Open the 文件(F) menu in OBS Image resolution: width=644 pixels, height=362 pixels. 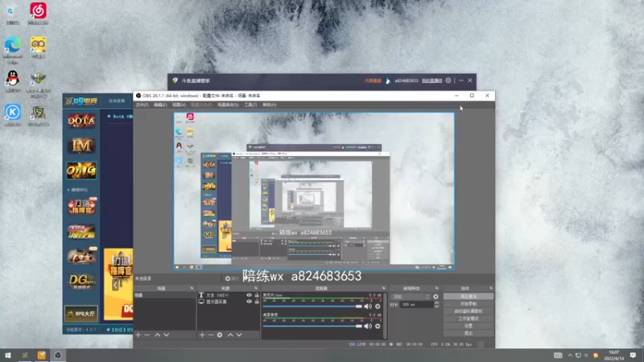(x=142, y=105)
